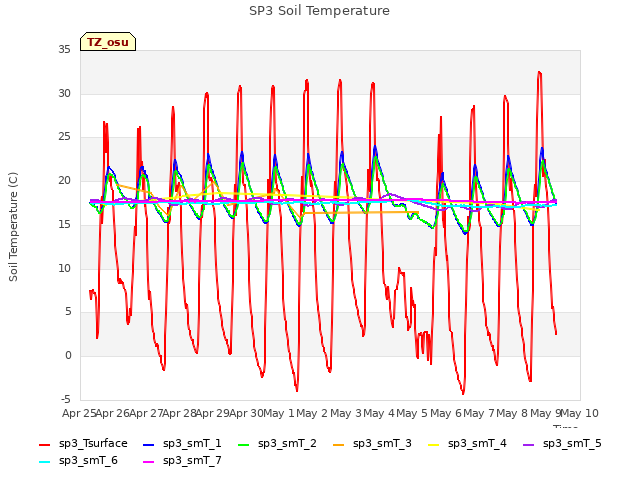Viewport: 640px width, 480px height.
Task: Click the 30 y-axis tick label
Action: (64, 93)
